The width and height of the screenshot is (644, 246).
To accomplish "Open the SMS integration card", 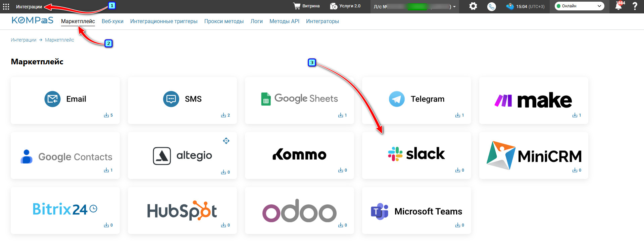I will 182,101.
